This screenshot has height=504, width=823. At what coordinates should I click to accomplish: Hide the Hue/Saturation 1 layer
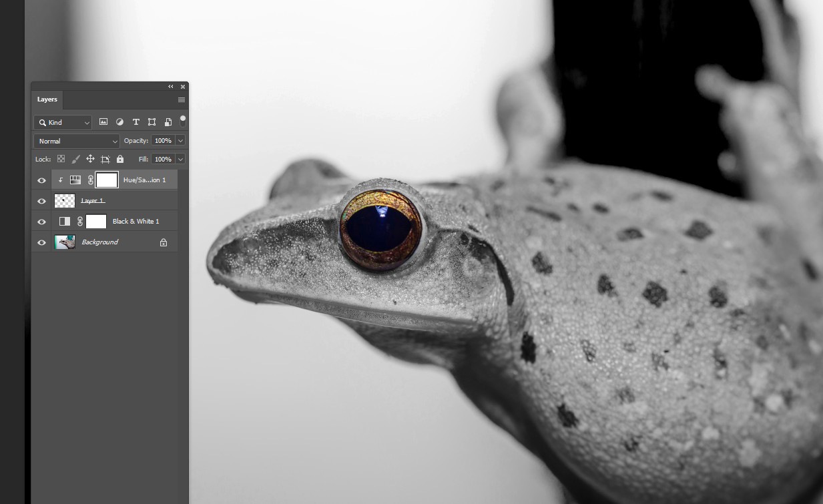(41, 180)
